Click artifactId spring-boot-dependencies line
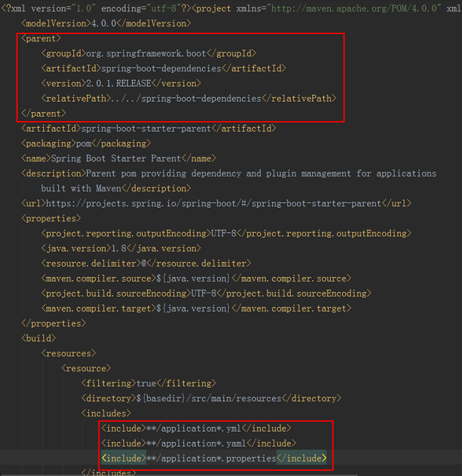The image size is (462, 476). (x=163, y=68)
